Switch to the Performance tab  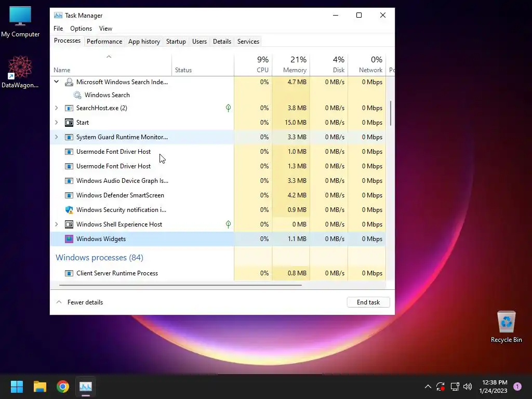104,42
